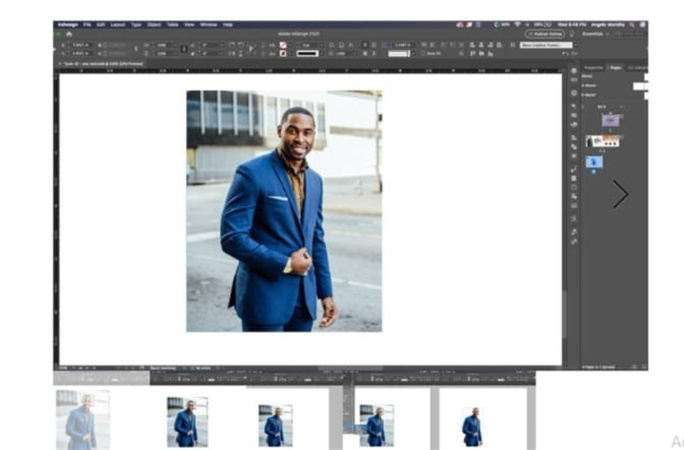Click the bottom icon in collapsed panel dock
Viewport: 684px width, 450px height.
[x=573, y=241]
